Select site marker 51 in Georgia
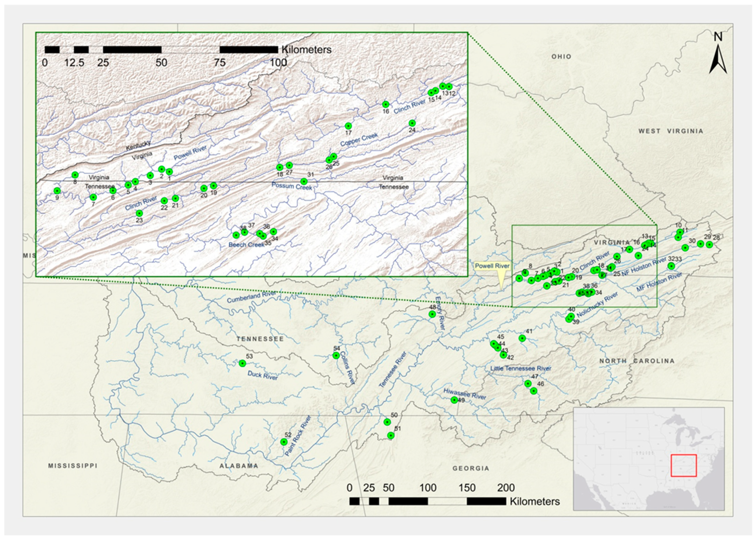 click(x=391, y=436)
